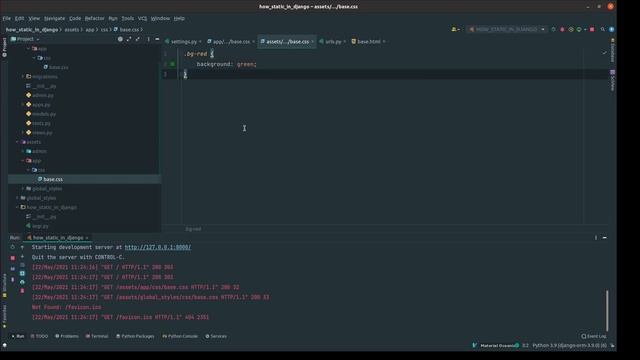Open the http://127.0.0.1:8000/ link
Image resolution: width=640 pixels, height=360 pixels.
(x=158, y=247)
